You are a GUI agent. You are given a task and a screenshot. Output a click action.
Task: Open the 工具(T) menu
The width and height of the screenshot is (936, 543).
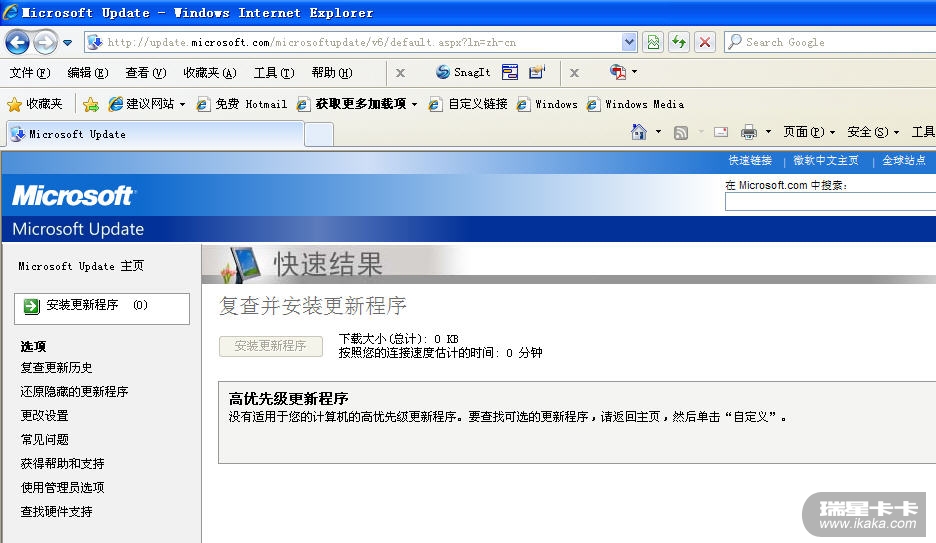click(274, 73)
